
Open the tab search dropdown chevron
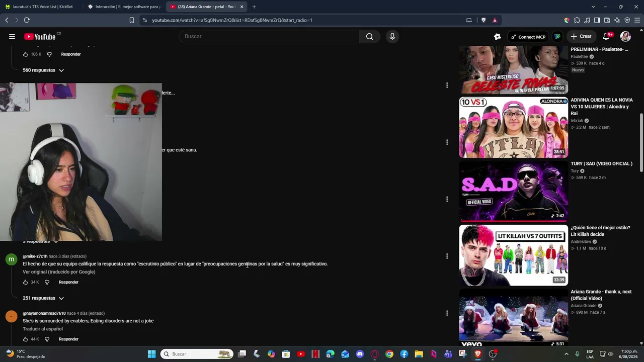click(593, 7)
